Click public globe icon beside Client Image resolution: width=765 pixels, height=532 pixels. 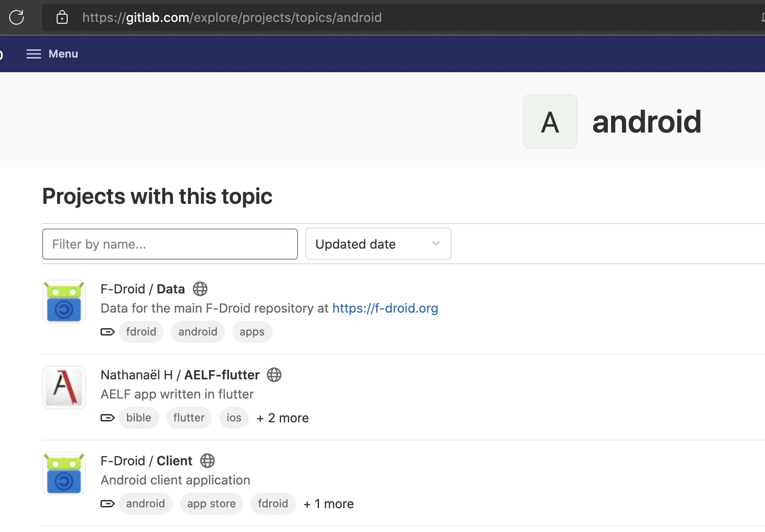point(207,461)
